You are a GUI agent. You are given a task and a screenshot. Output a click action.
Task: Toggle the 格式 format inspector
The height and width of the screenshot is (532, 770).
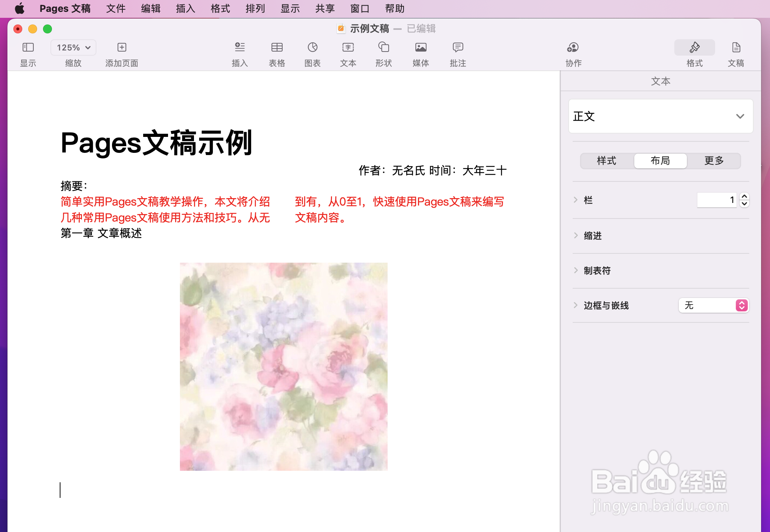pyautogui.click(x=694, y=47)
